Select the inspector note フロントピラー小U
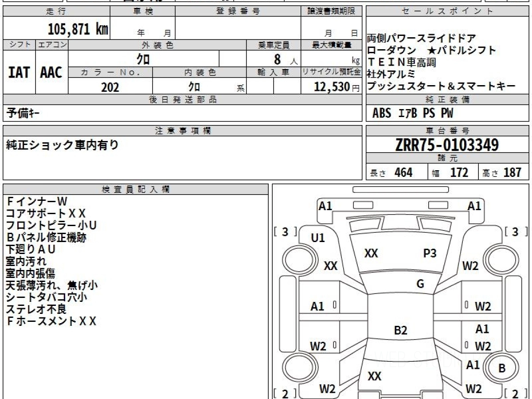Image resolution: width=532 pixels, height=399 pixels. [x=51, y=226]
